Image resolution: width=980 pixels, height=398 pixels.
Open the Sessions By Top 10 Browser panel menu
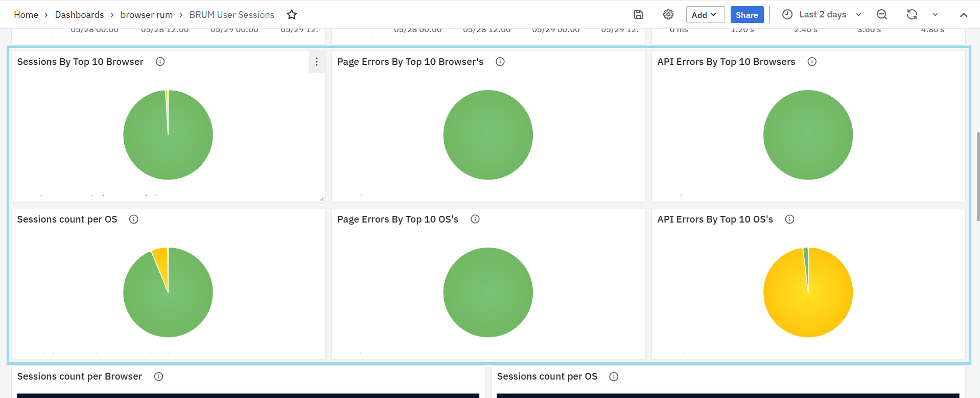point(317,62)
